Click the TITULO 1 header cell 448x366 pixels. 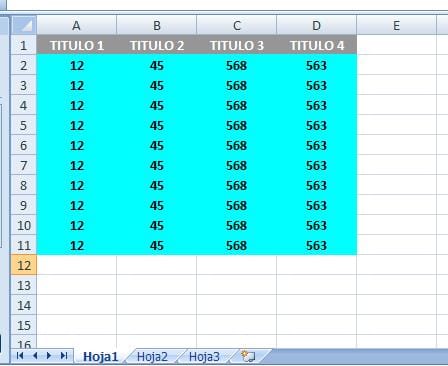(77, 45)
